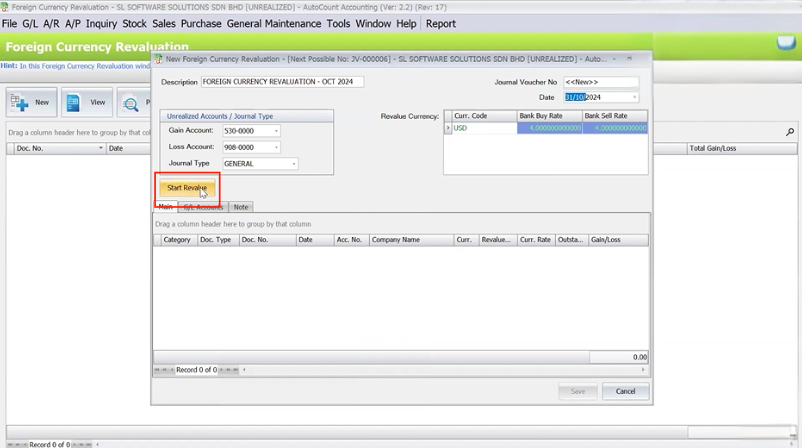The image size is (802, 448).
Task: Click the green square icon at top right
Action: pyautogui.click(x=787, y=43)
